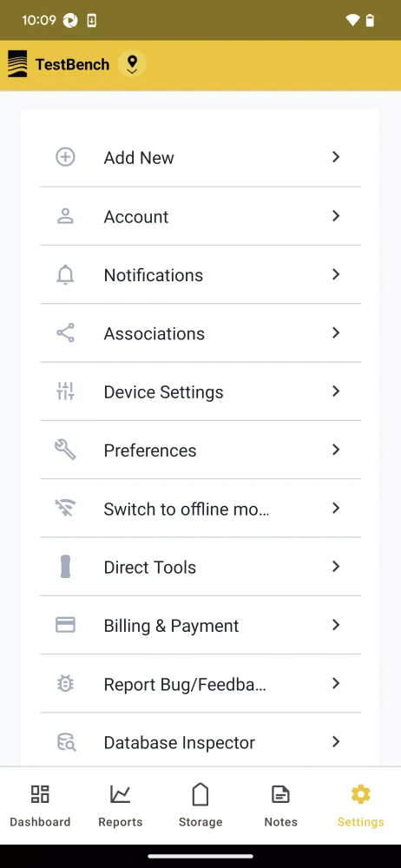This screenshot has width=401, height=868.
Task: Open the Switch to offline mode entry
Action: tap(200, 508)
